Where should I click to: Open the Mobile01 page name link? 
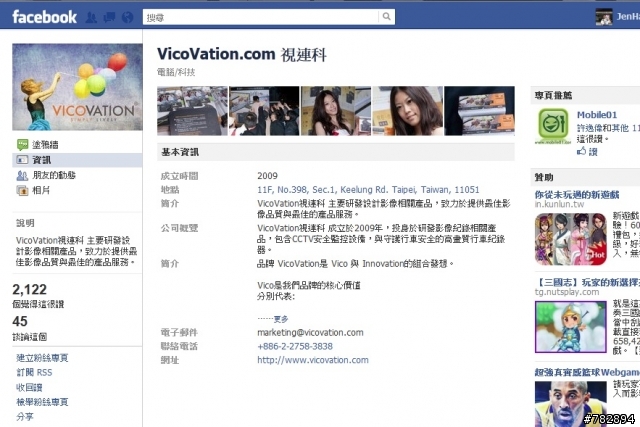tap(597, 115)
